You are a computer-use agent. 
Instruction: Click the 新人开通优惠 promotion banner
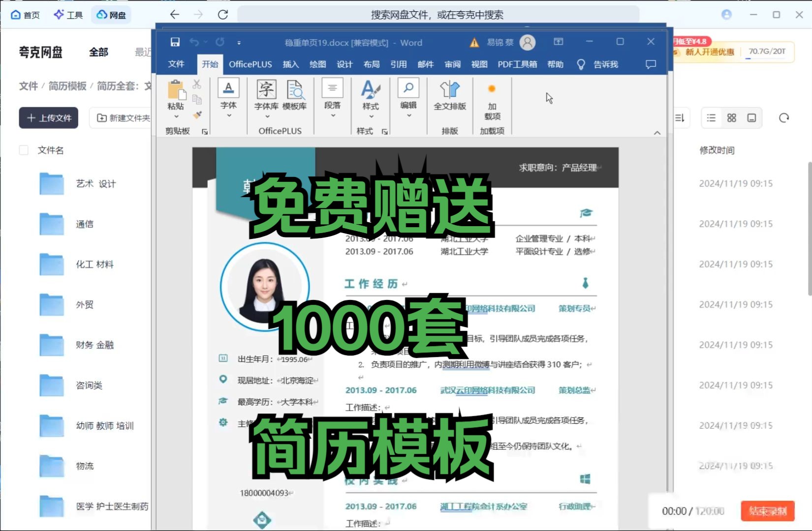[x=710, y=52]
